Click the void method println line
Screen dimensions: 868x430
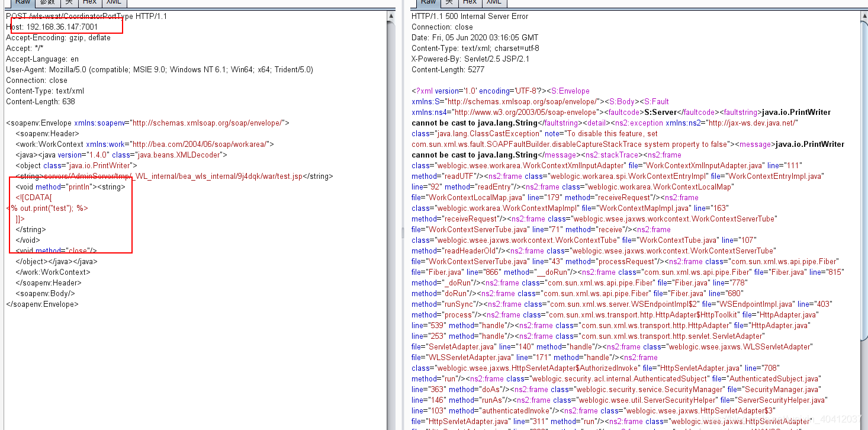pos(70,187)
